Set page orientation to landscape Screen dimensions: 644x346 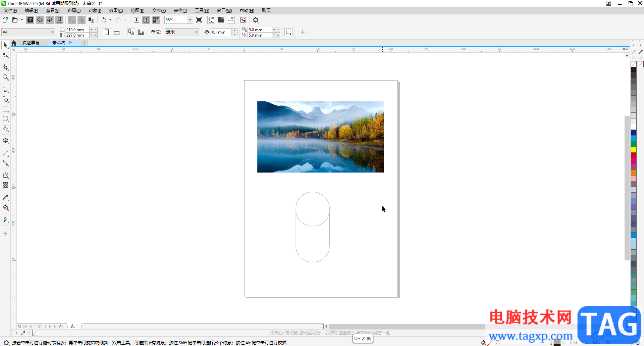click(x=117, y=32)
